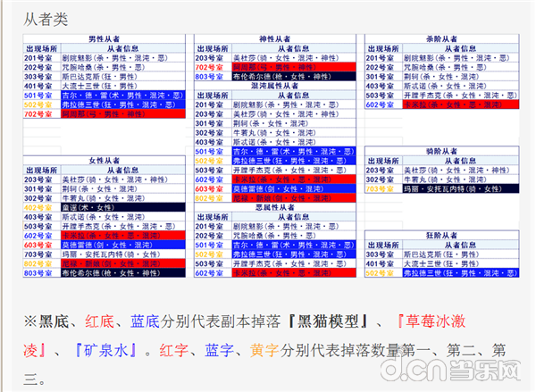Click '吉尔·德·雷' cell in 恶属性从者 table

[294, 245]
